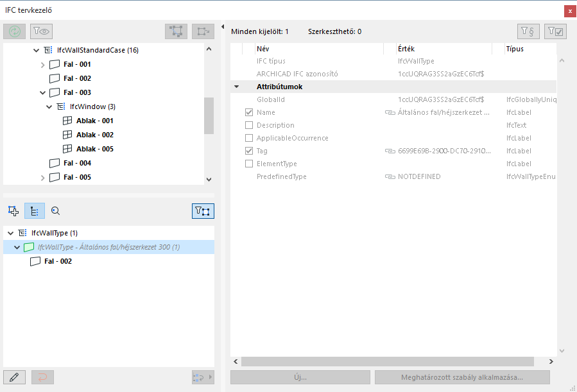Click the Ablak - 005 window icon
The width and height of the screenshot is (577, 392).
tap(67, 149)
